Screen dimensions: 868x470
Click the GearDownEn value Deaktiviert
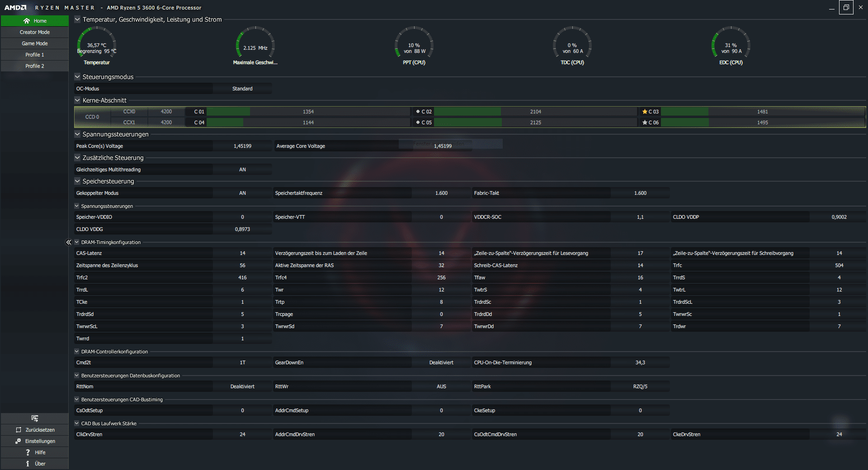[441, 362]
